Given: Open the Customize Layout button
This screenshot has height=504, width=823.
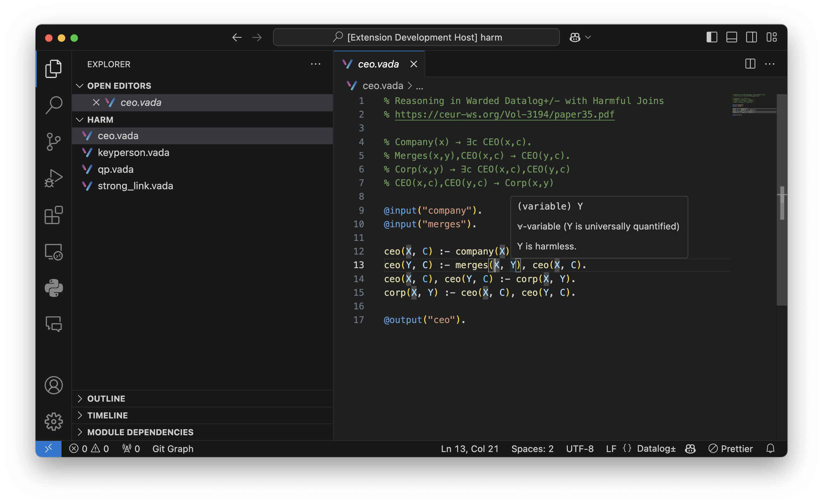Looking at the screenshot, I should 772,37.
